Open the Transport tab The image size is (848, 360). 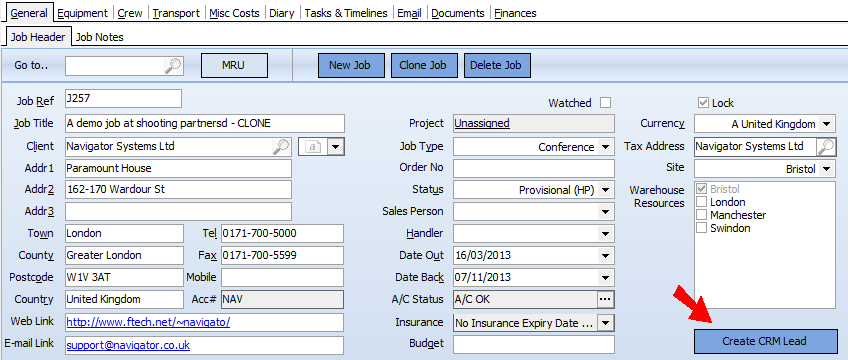[x=176, y=13]
